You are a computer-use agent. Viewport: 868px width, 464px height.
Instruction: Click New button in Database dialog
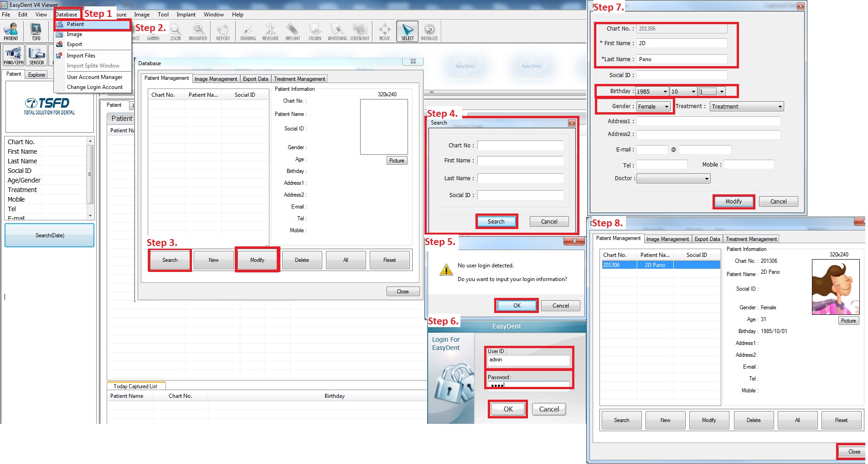pos(214,260)
